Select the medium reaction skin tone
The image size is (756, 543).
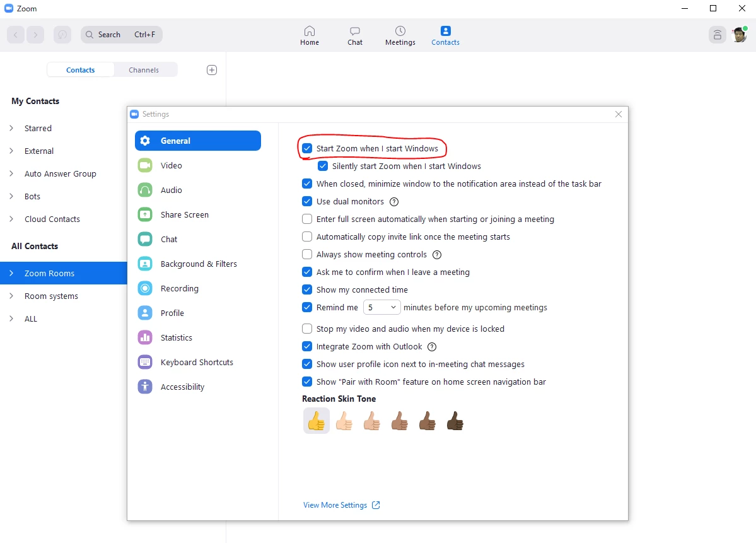(399, 421)
